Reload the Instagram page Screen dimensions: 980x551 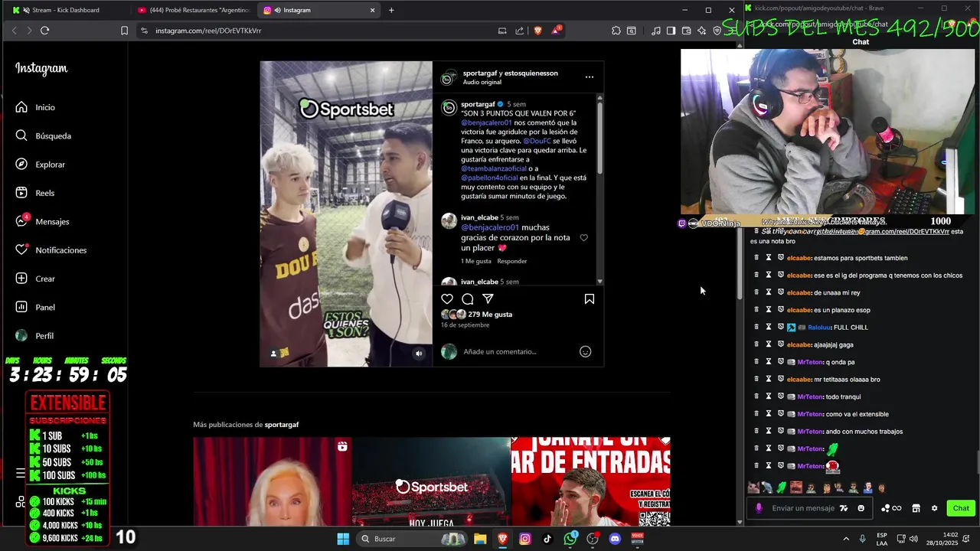pos(44,31)
